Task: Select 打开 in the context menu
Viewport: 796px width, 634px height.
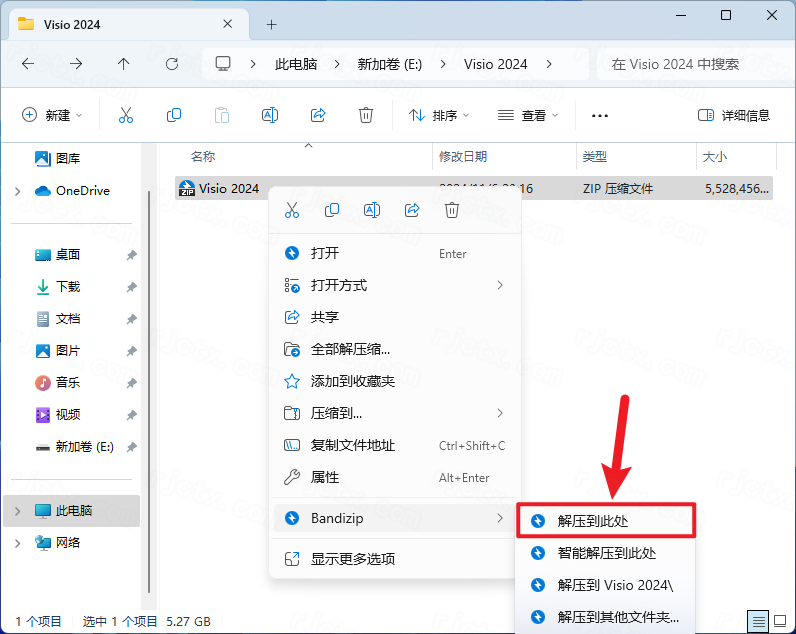Action: pyautogui.click(x=397, y=253)
